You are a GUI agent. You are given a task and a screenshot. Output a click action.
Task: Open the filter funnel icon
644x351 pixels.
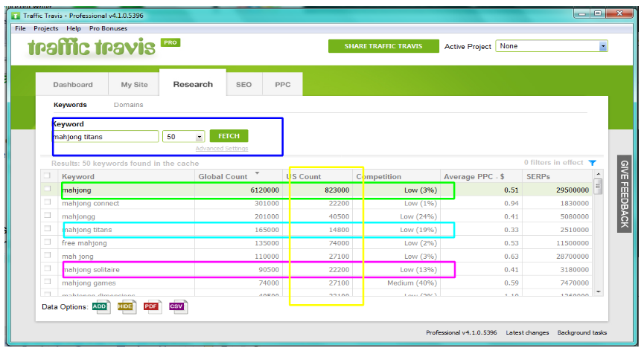[592, 163]
